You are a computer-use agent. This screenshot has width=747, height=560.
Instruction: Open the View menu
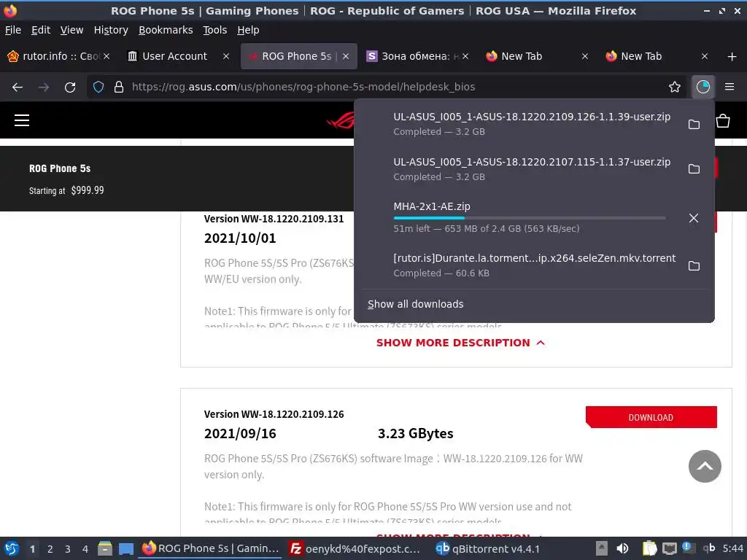tap(72, 30)
